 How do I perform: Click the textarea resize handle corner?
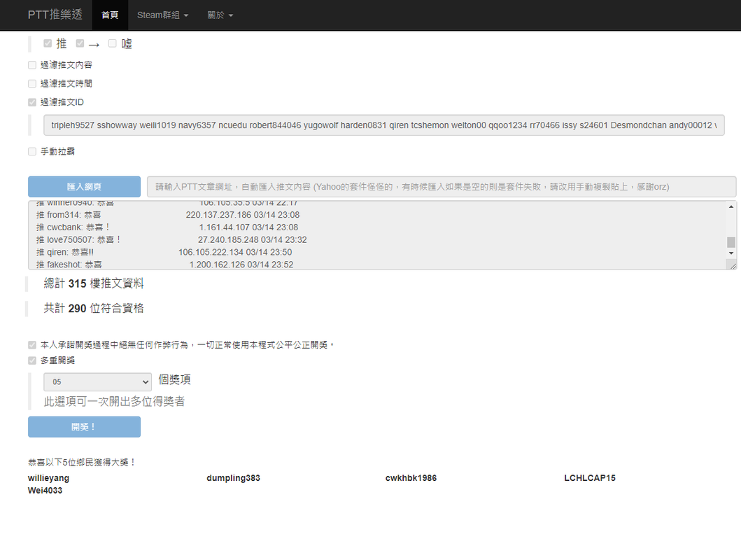coord(733,266)
